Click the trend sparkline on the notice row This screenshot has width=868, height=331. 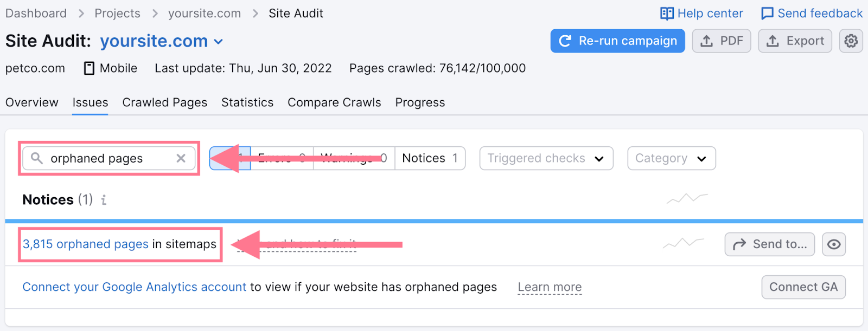coord(686,244)
